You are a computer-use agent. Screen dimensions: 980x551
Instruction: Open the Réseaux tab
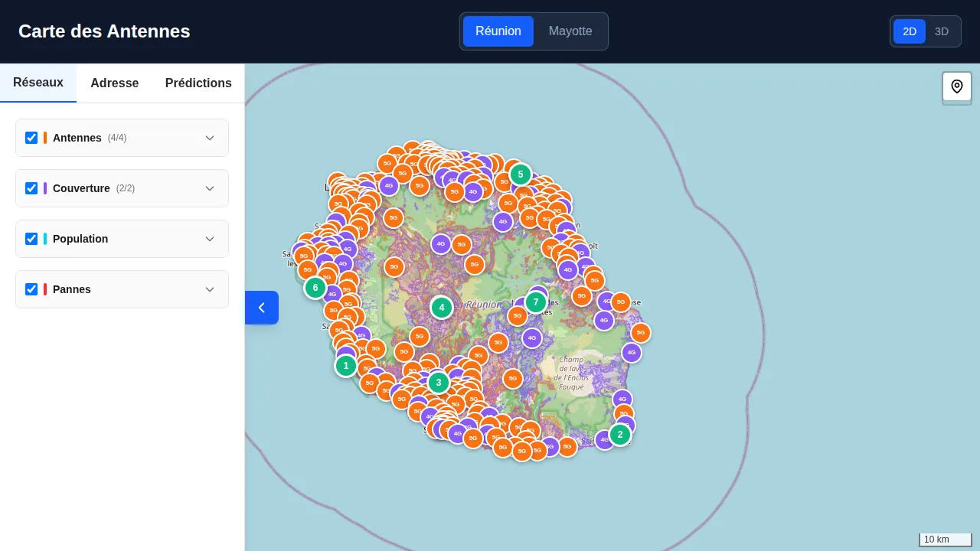tap(38, 83)
